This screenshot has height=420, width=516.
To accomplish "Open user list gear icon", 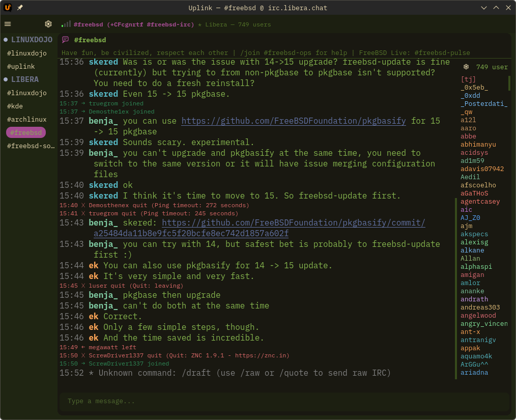I will point(466,67).
